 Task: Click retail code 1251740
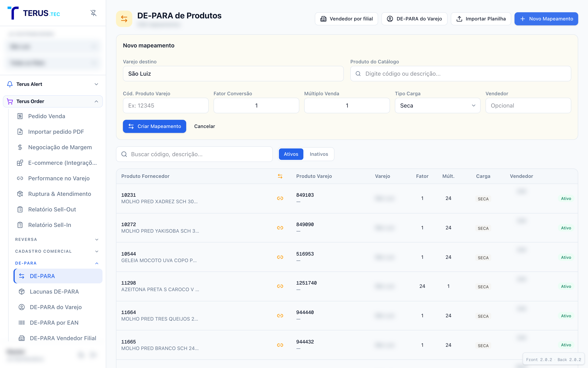pos(306,283)
